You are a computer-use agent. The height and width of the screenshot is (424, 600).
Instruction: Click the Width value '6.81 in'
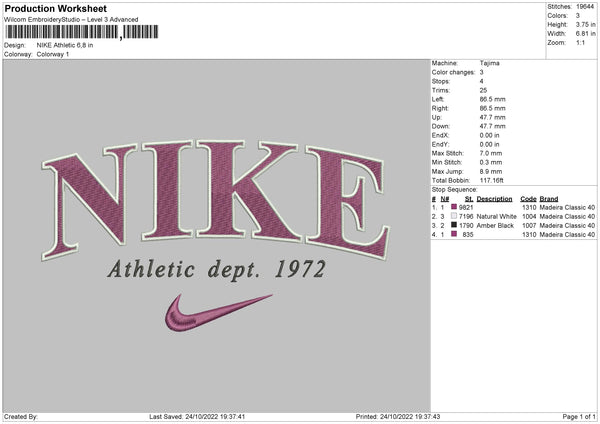click(x=585, y=34)
